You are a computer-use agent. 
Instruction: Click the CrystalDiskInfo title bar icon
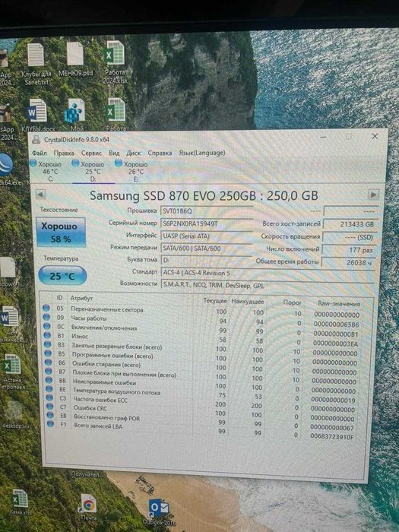click(36, 139)
